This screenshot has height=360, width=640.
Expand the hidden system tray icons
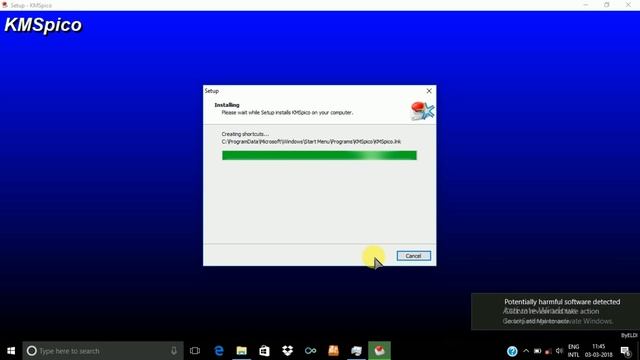[526, 351]
